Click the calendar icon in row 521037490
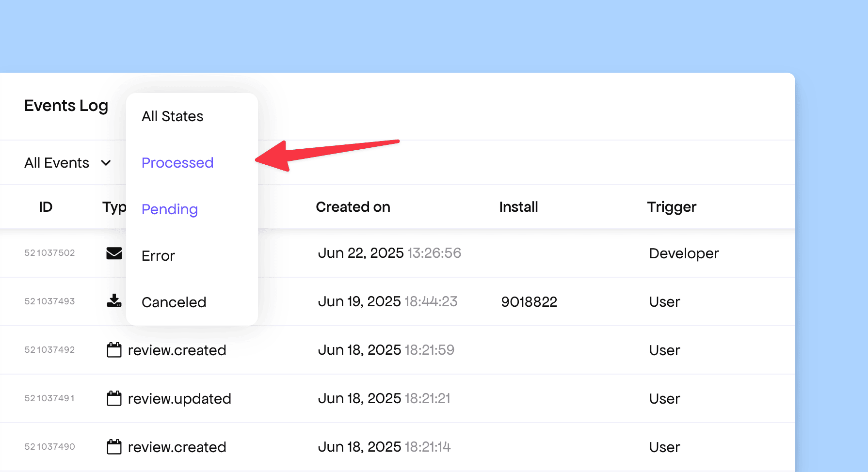This screenshot has height=472, width=868. tap(114, 447)
